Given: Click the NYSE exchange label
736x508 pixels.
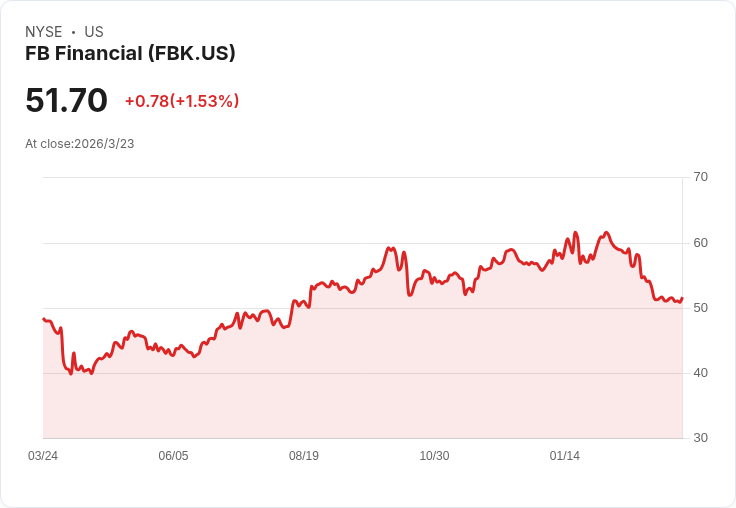Looking at the screenshot, I should (x=44, y=32).
